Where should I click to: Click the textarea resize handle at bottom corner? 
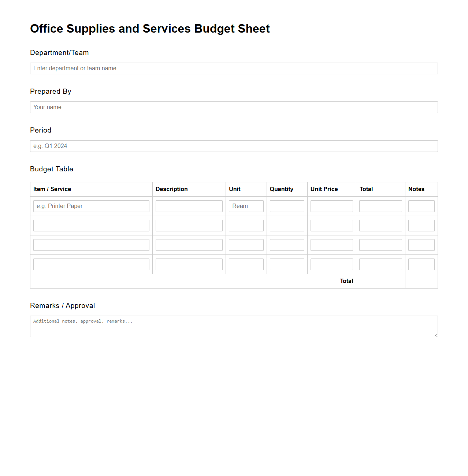436,335
